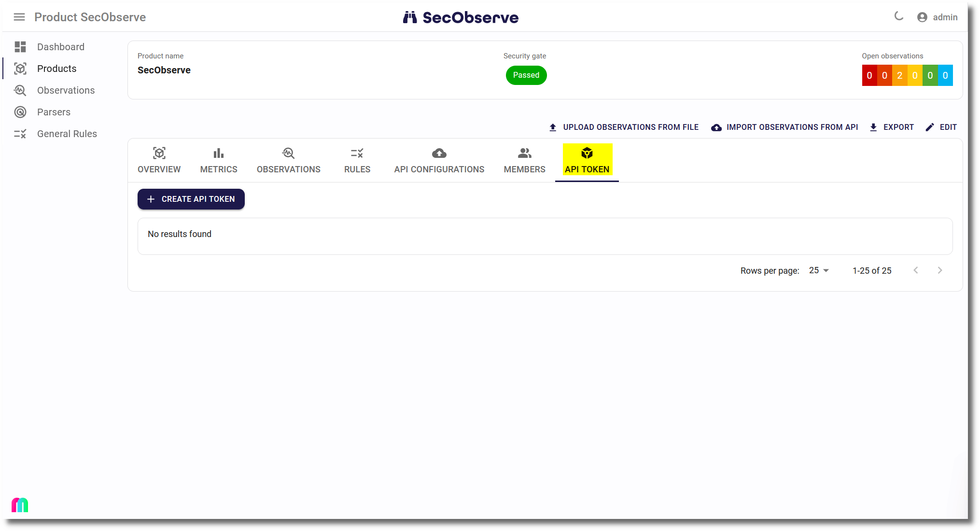Viewport: 980px width, 531px height.
Task: Click the General Rules checklist icon
Action: [20, 134]
